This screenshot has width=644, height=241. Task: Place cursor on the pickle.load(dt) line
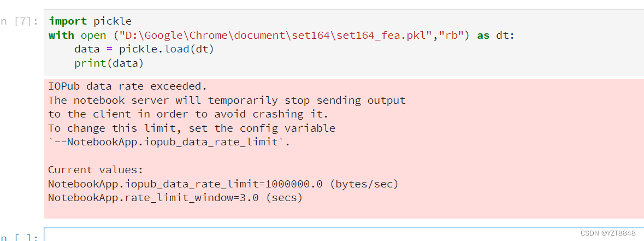coord(144,50)
